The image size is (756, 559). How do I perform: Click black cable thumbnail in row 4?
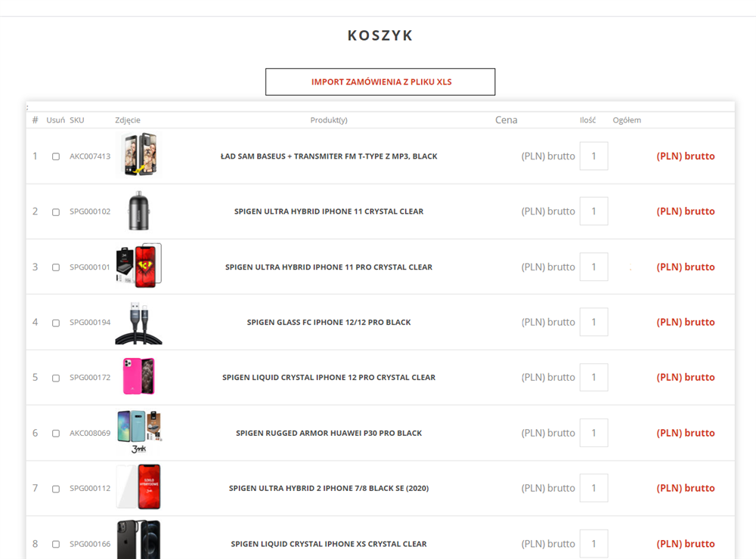click(138, 322)
